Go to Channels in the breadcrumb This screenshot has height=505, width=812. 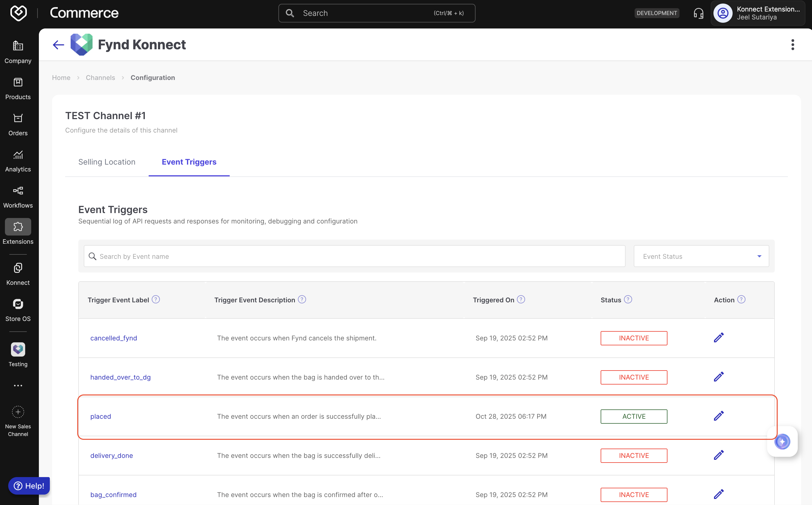tap(100, 78)
